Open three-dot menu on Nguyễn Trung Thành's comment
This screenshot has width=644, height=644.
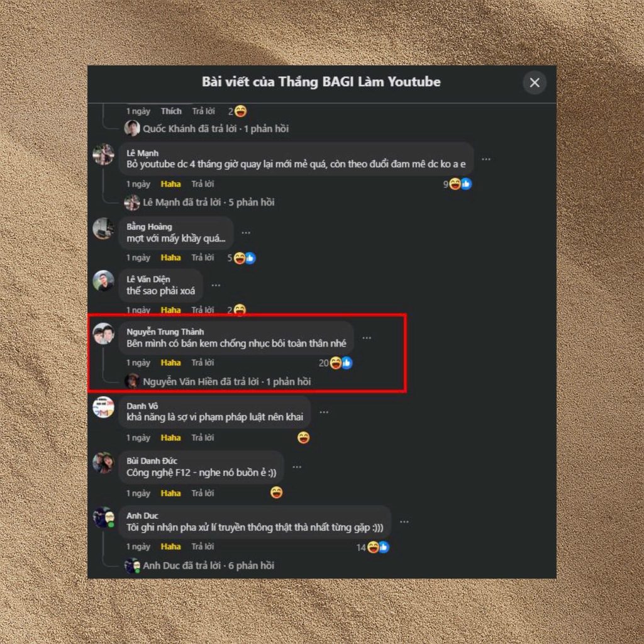[x=367, y=338]
